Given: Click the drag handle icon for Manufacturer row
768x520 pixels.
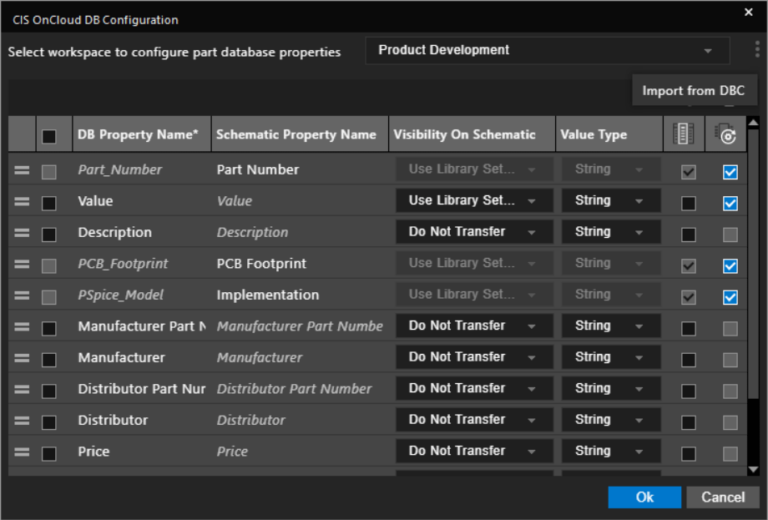Looking at the screenshot, I should [x=22, y=358].
